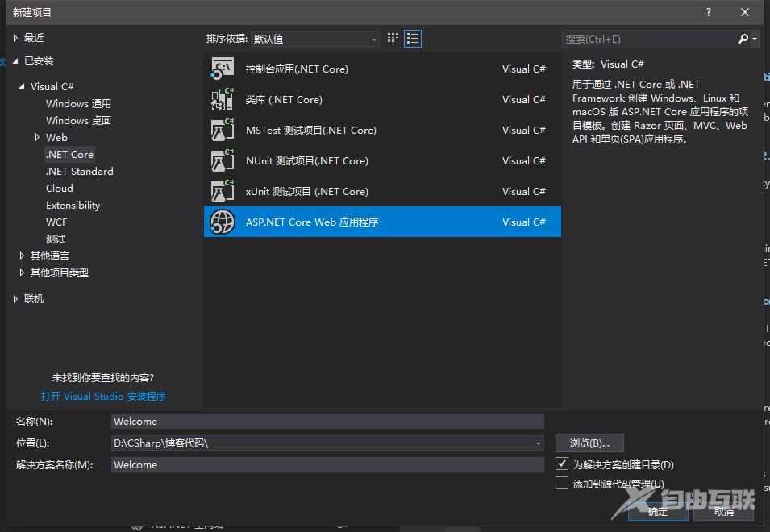Open the location path dropdown
Viewport: 770px width, 532px height.
(x=539, y=443)
